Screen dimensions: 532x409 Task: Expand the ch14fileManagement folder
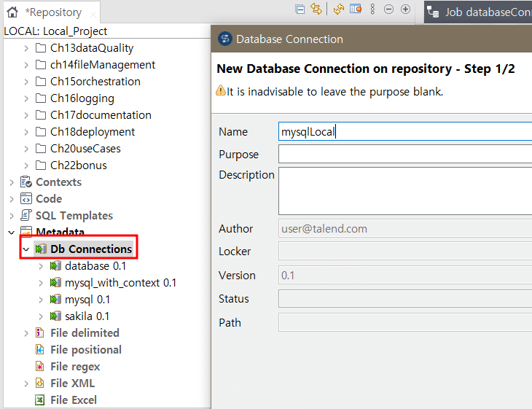pos(26,65)
